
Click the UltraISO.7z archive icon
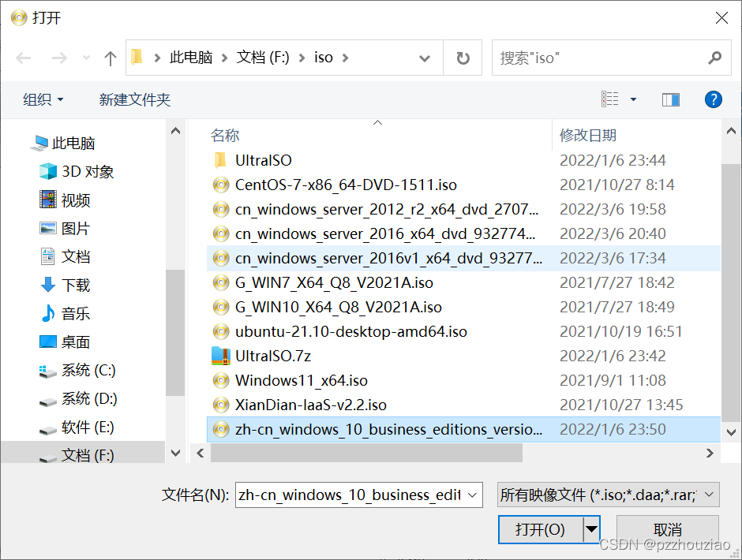point(221,357)
